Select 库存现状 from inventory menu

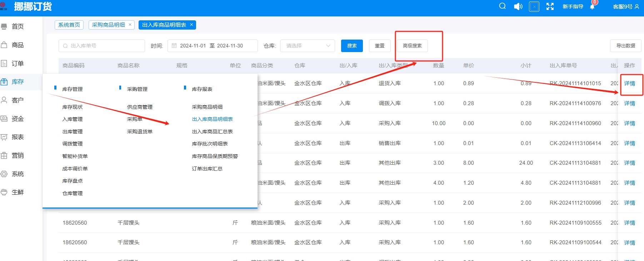point(72,107)
